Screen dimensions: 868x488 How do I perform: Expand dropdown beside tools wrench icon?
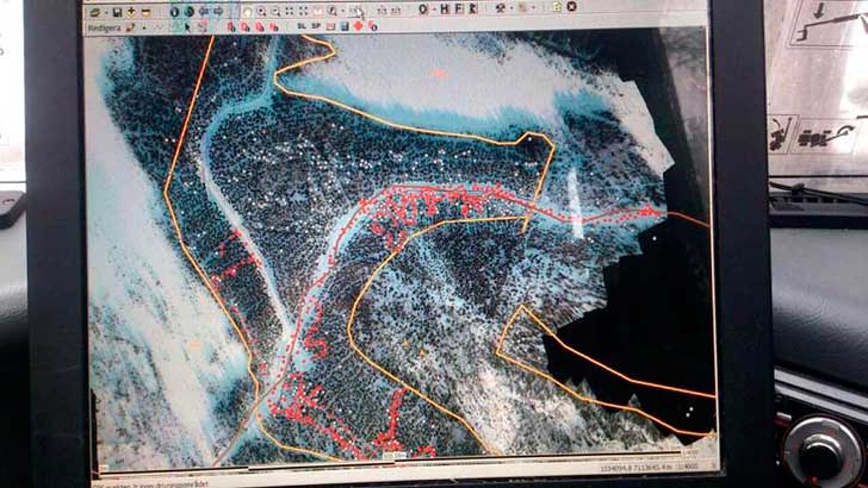[511, 8]
